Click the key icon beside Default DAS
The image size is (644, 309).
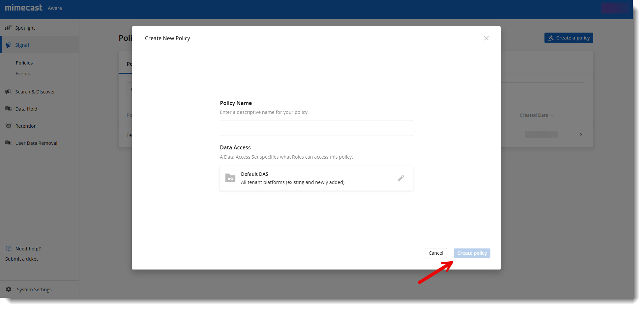(x=230, y=178)
